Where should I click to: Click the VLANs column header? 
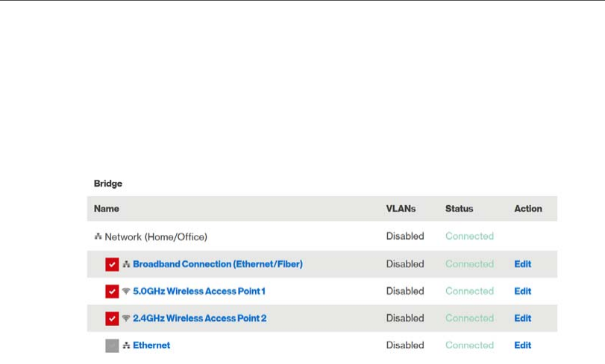(x=401, y=209)
